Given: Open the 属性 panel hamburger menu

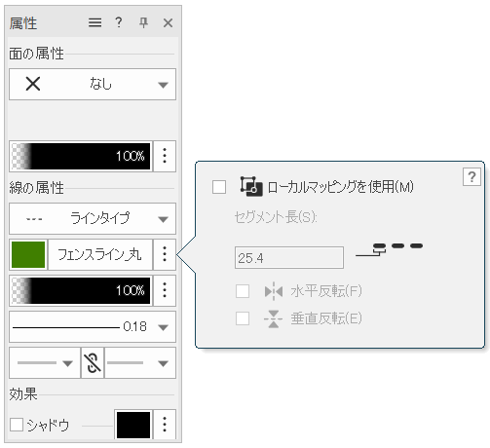Looking at the screenshot, I should tap(94, 22).
